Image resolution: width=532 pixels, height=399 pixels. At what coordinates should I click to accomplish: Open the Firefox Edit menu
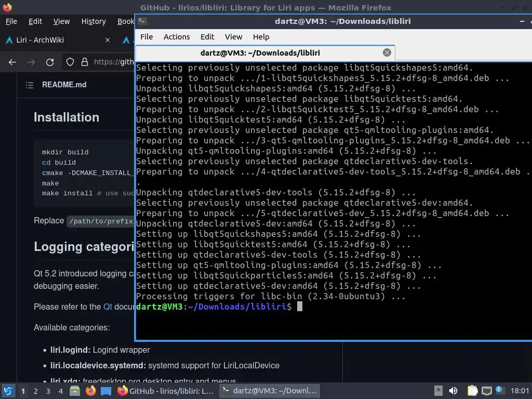35,21
